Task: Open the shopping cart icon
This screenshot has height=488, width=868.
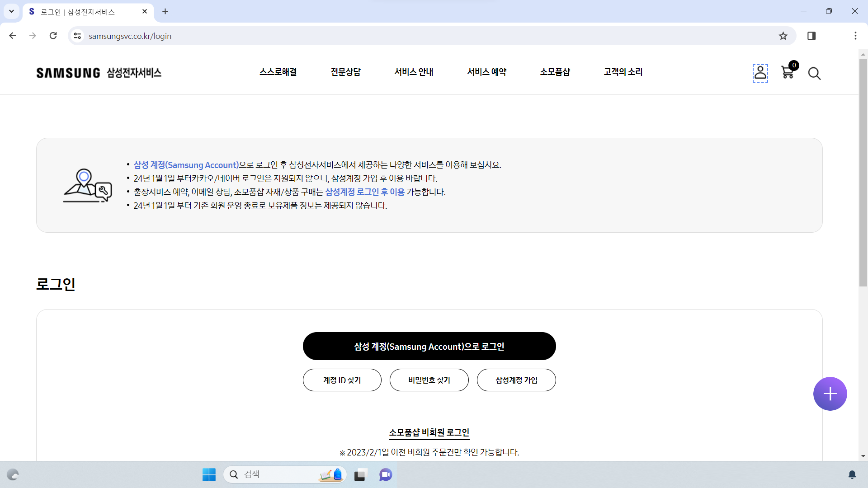Action: 788,72
